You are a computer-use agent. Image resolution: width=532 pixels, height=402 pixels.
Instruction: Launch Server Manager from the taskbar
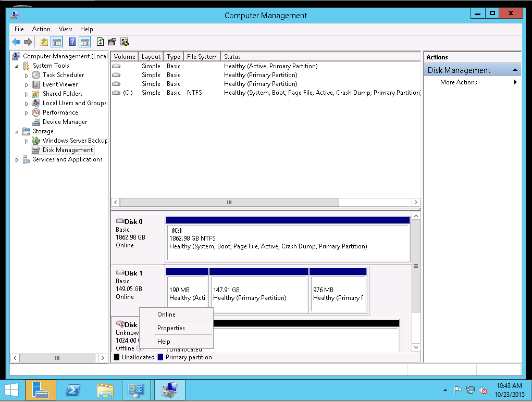[x=40, y=390]
